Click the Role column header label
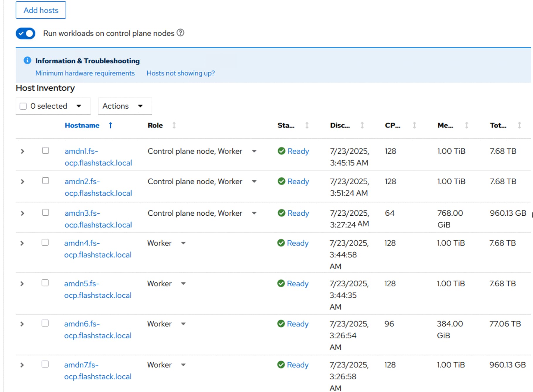This screenshot has height=392, width=533. pyautogui.click(x=155, y=125)
